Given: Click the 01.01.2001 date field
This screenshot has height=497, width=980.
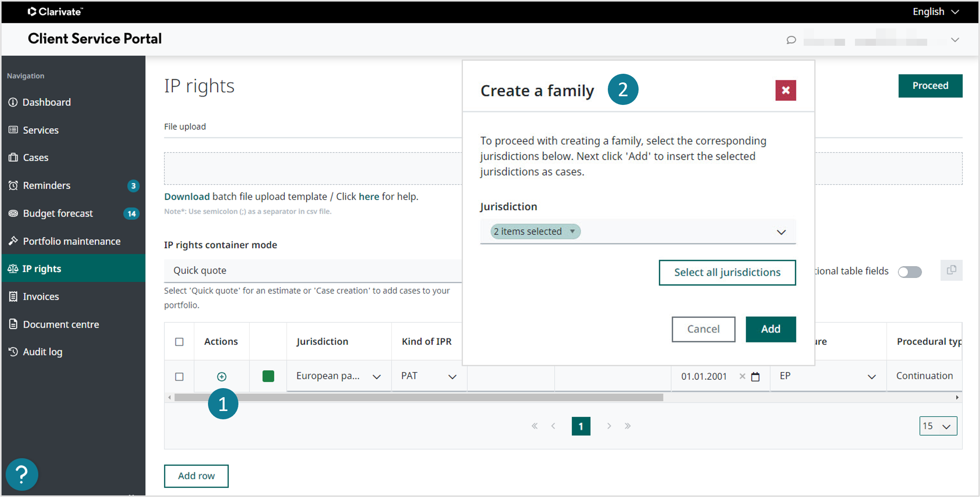Looking at the screenshot, I should pyautogui.click(x=704, y=376).
